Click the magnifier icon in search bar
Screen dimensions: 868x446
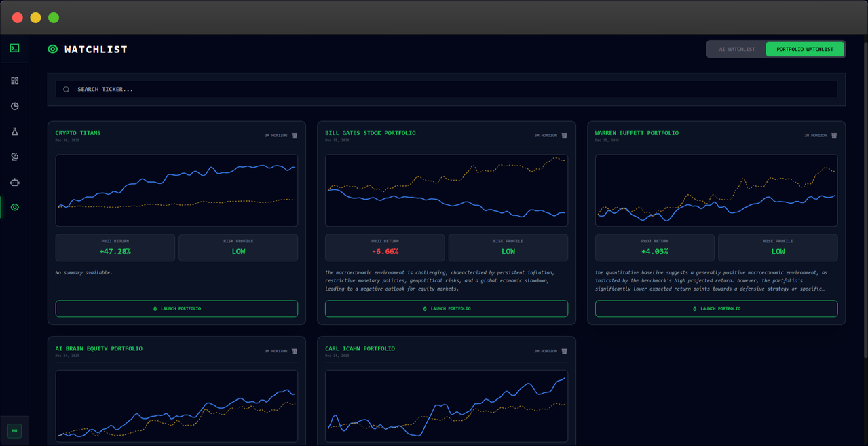pyautogui.click(x=67, y=89)
